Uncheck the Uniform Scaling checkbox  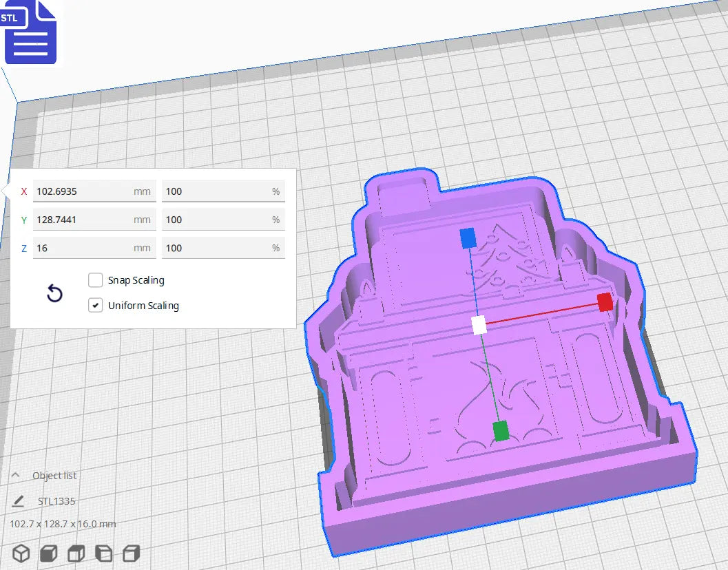[x=95, y=305]
